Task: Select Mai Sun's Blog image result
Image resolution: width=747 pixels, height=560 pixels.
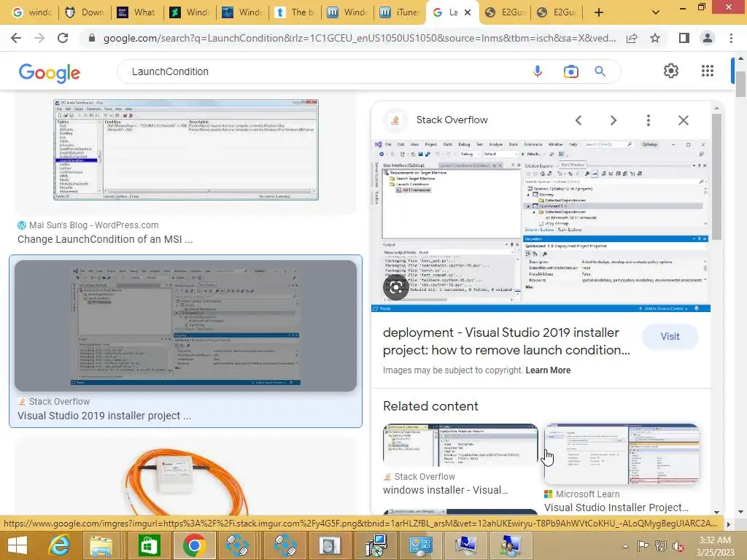Action: [x=186, y=150]
